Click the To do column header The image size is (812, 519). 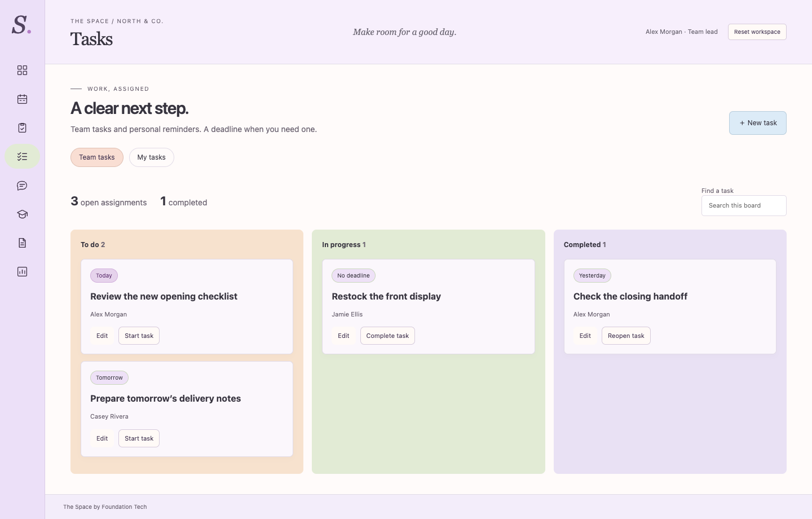(93, 245)
